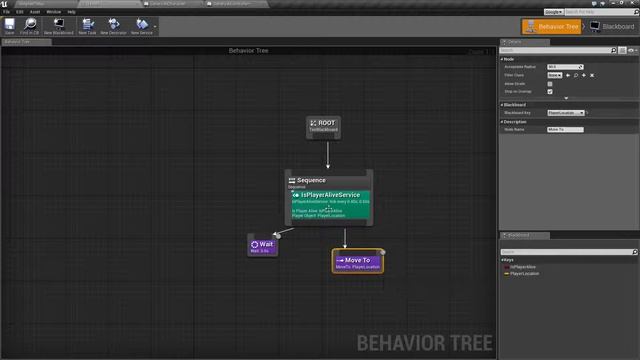Screen dimensions: 640x360
Task: Open the Edit menu
Action: click(20, 12)
